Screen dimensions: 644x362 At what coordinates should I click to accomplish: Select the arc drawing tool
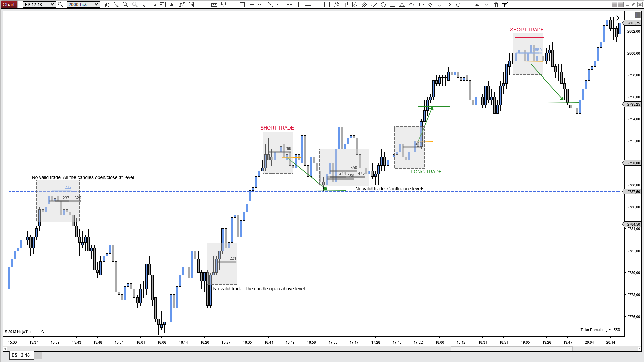coord(411,4)
